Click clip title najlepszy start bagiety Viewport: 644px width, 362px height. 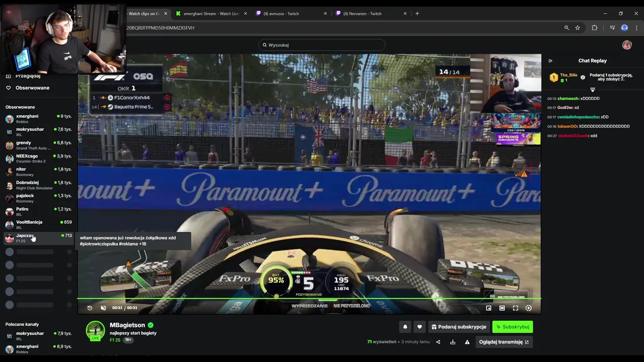[133, 333]
